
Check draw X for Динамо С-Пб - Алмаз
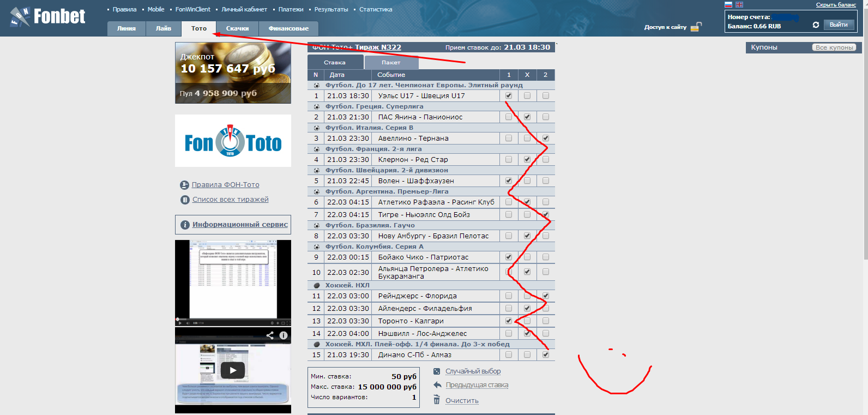(527, 354)
